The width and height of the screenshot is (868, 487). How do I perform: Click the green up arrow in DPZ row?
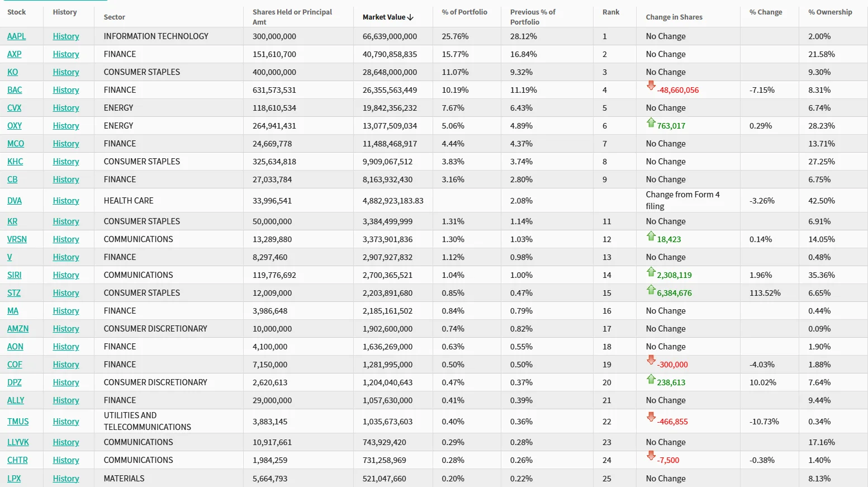[651, 379]
